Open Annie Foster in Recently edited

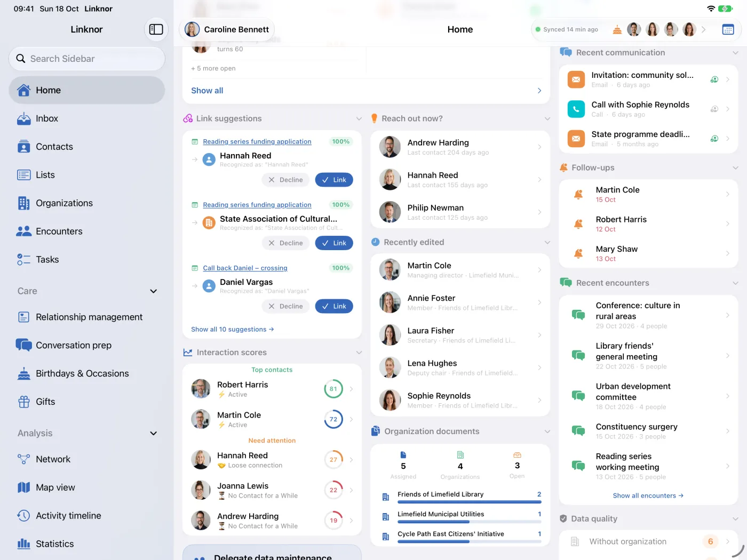pos(460,302)
